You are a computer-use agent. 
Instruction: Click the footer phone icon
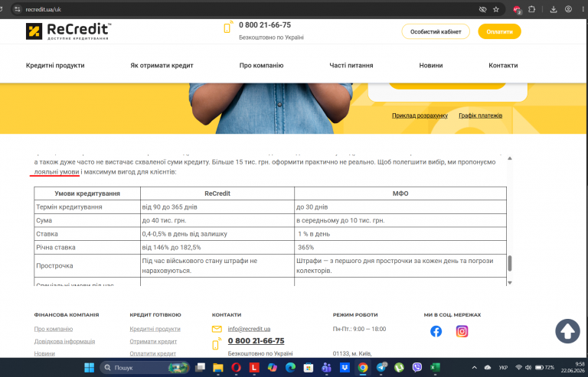[217, 343]
